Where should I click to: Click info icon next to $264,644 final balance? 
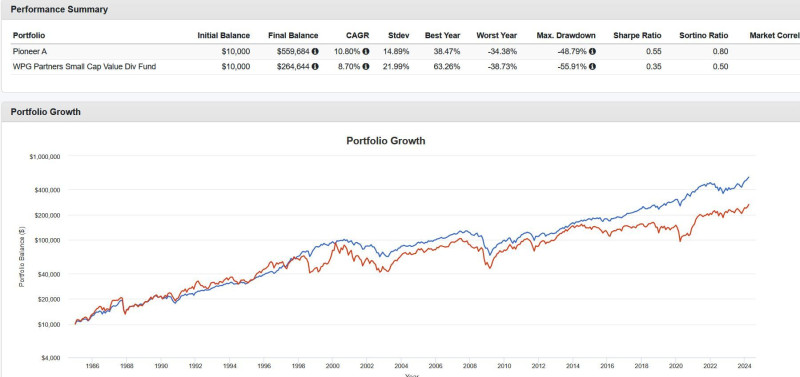coord(315,67)
